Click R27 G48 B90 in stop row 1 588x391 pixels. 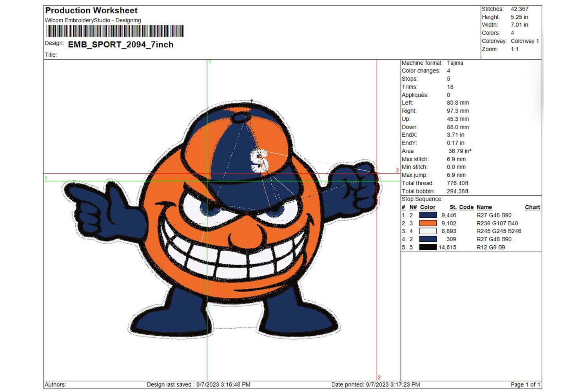click(494, 215)
